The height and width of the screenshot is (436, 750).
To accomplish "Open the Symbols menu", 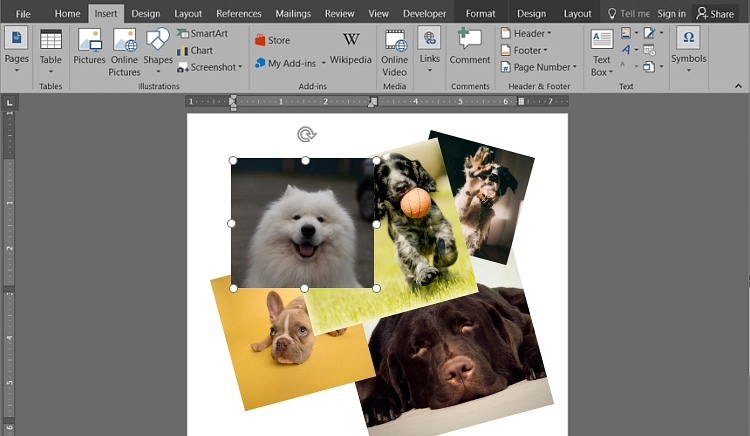I will (688, 50).
